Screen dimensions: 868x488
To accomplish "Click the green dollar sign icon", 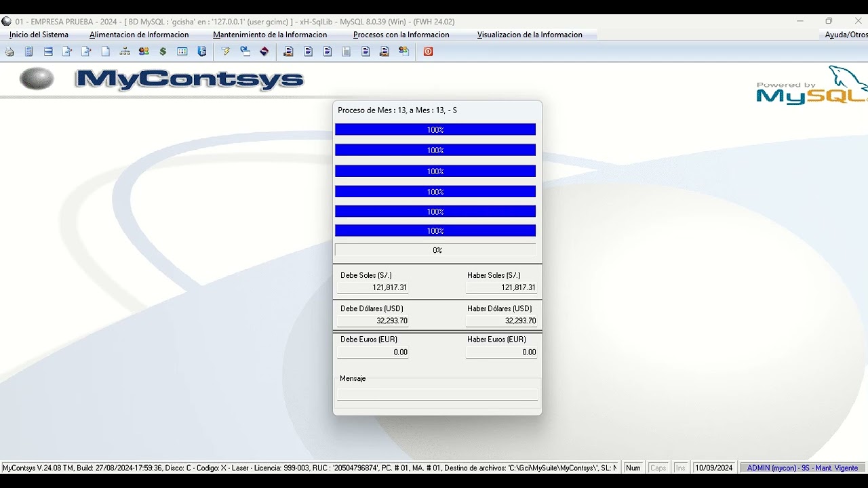I will 163,52.
